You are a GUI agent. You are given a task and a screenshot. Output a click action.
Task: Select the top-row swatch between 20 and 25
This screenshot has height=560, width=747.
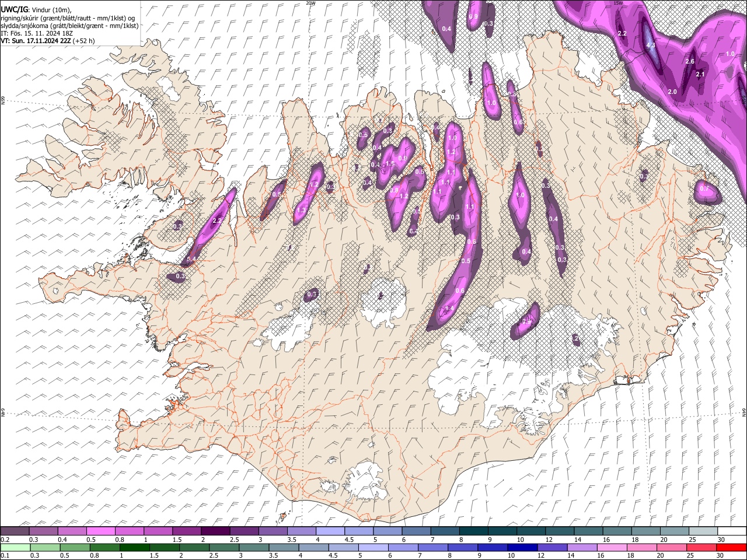point(675,531)
